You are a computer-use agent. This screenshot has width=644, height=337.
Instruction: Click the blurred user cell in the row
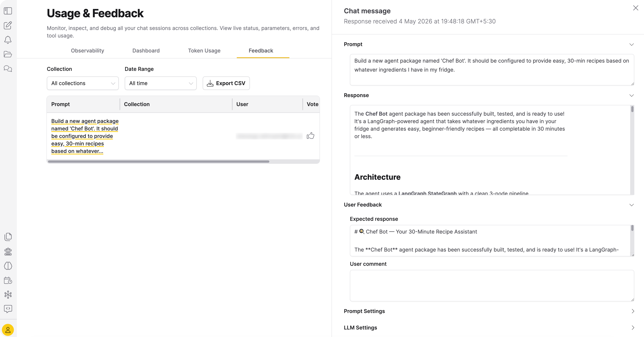click(x=269, y=136)
